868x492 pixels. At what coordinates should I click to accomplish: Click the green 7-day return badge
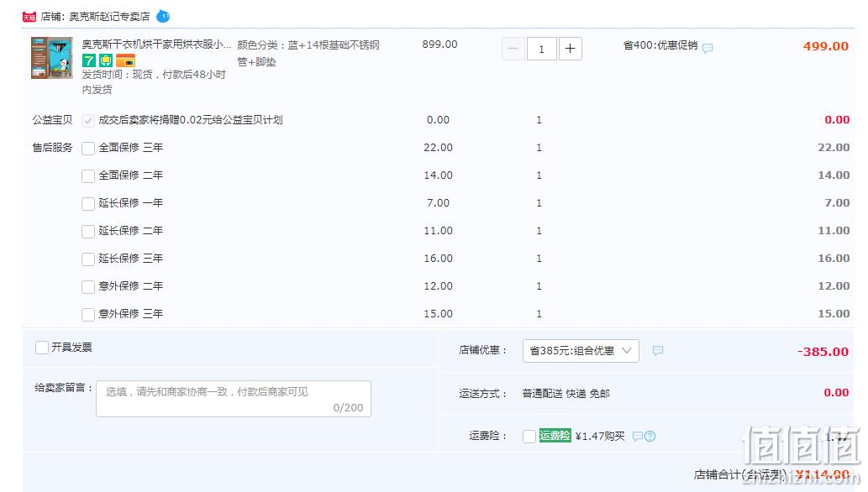(89, 60)
